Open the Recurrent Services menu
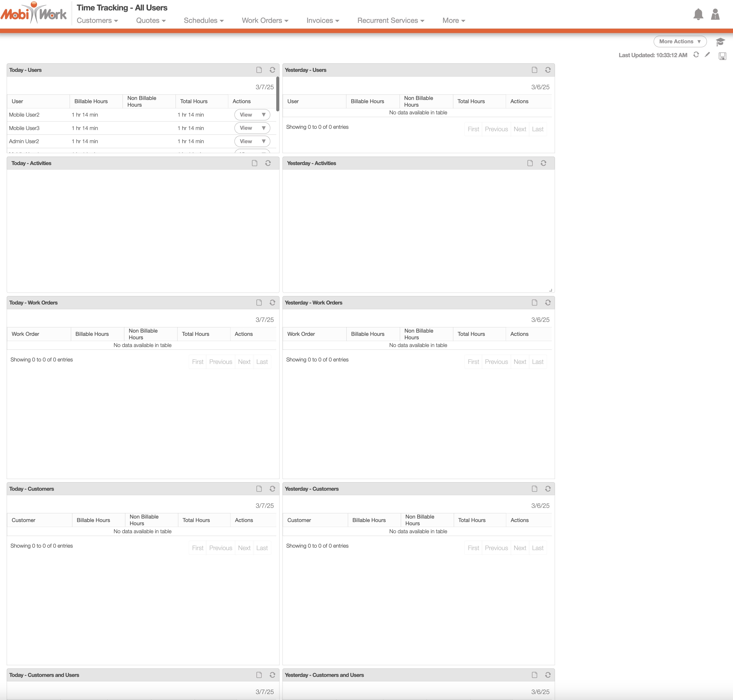733x700 pixels. [x=390, y=21]
